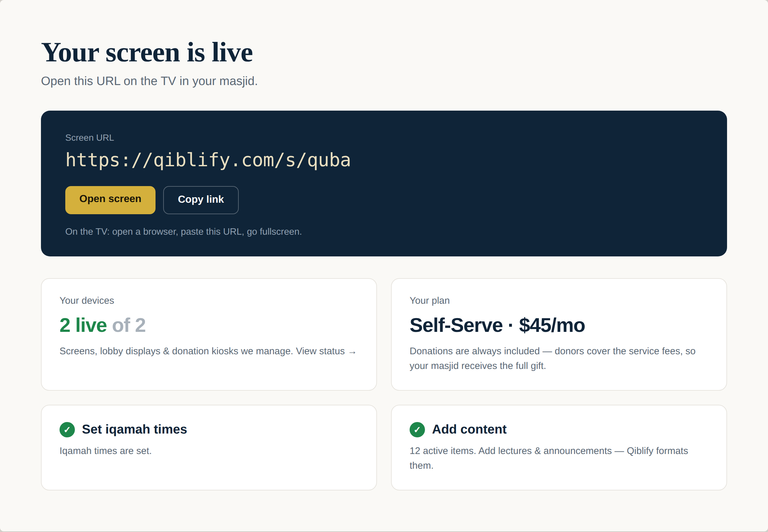Image resolution: width=768 pixels, height=532 pixels.
Task: Open the Add content heading
Action: (x=469, y=429)
